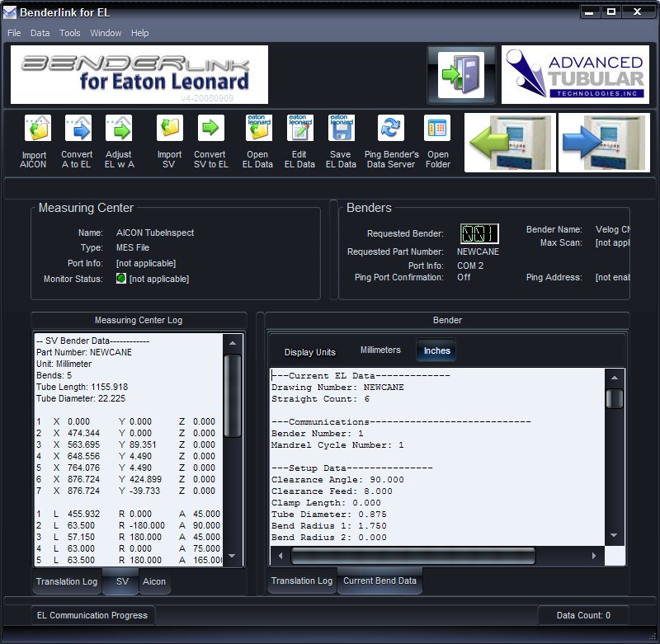The height and width of the screenshot is (644, 660).
Task: Click the green left-arrow bender receive button
Action: (511, 143)
